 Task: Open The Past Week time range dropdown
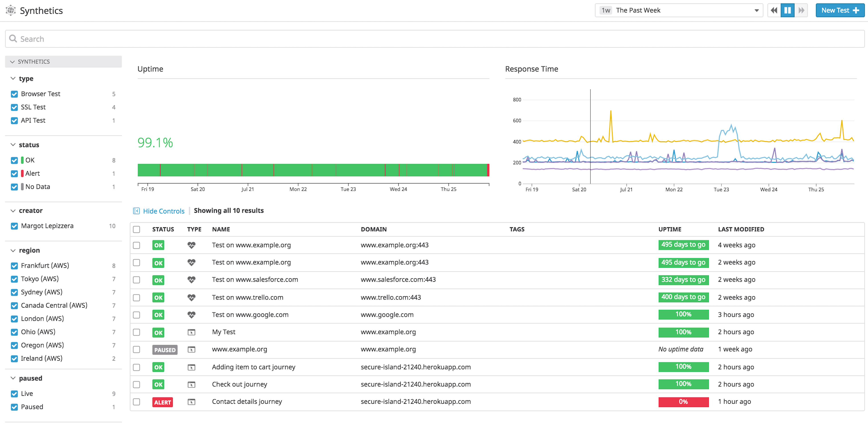[679, 10]
